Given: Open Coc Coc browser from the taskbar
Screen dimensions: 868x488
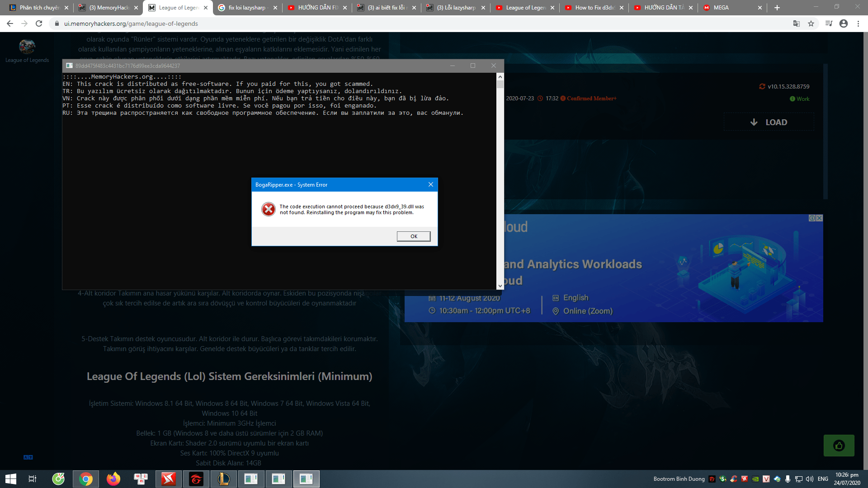Looking at the screenshot, I should (58, 479).
